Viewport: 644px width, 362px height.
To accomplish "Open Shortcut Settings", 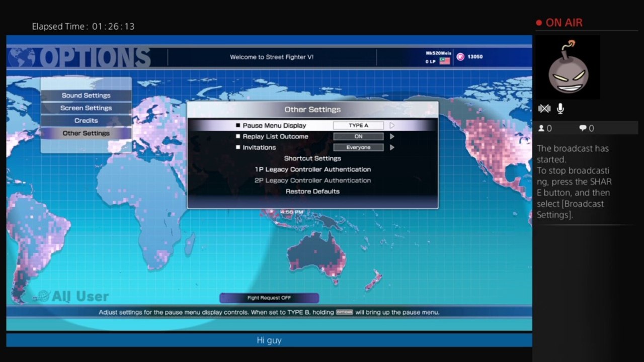I will pyautogui.click(x=312, y=159).
